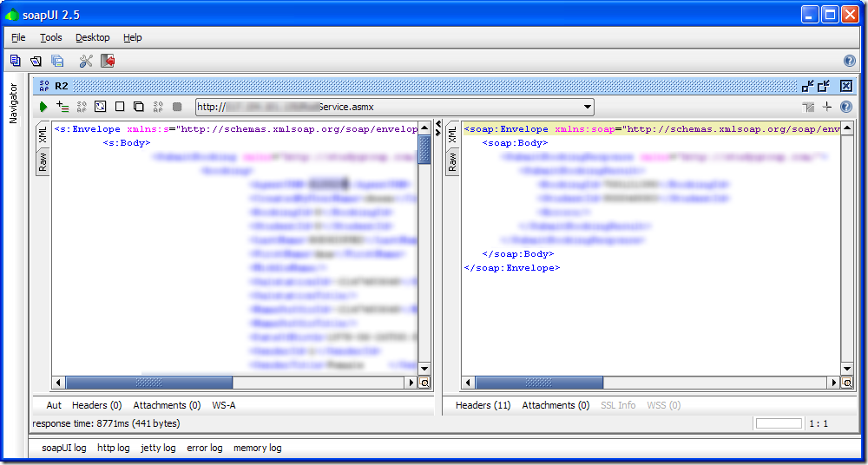The width and height of the screenshot is (868, 465).
Task: Show the memory log
Action: [x=258, y=448]
